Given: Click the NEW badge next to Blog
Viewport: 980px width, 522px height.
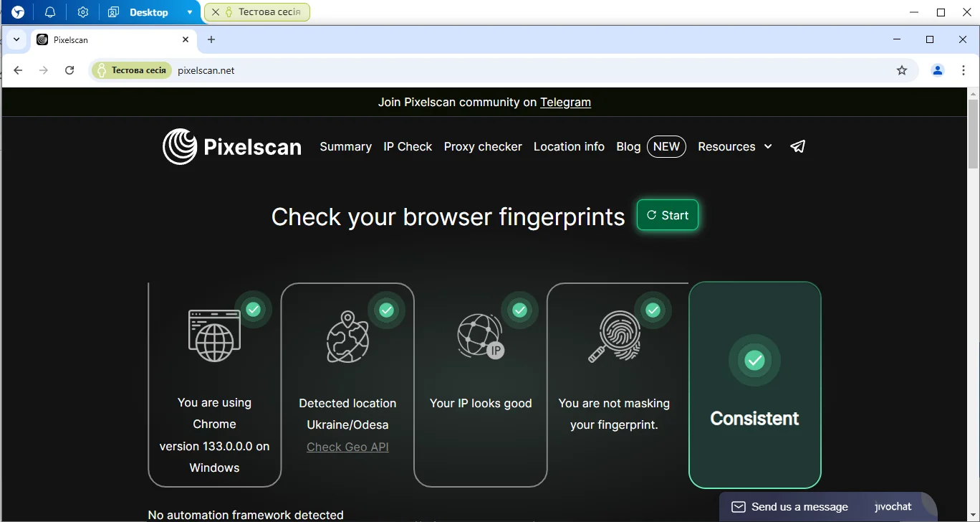Looking at the screenshot, I should (x=666, y=146).
